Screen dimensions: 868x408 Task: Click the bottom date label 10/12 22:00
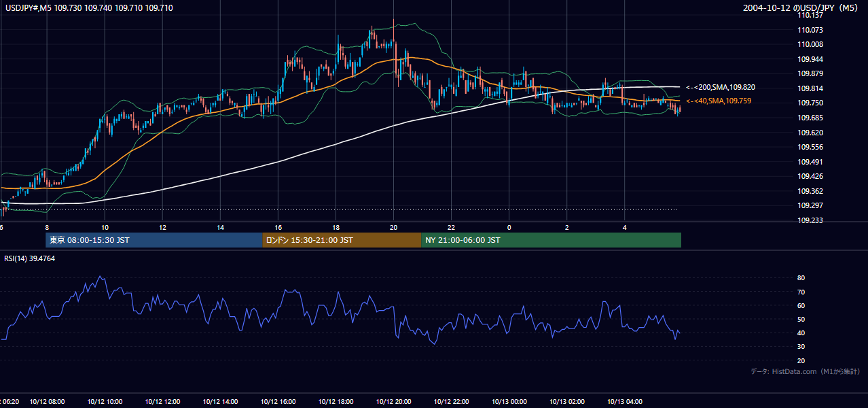[x=452, y=402]
